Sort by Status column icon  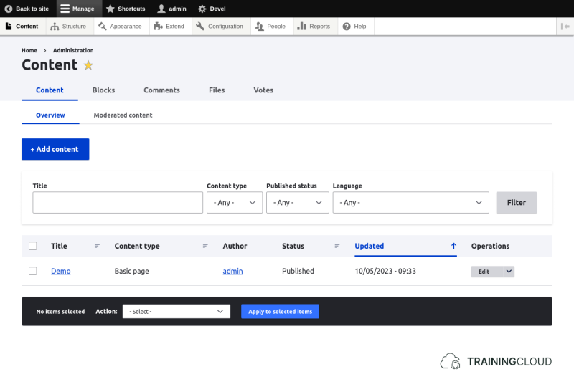click(337, 246)
